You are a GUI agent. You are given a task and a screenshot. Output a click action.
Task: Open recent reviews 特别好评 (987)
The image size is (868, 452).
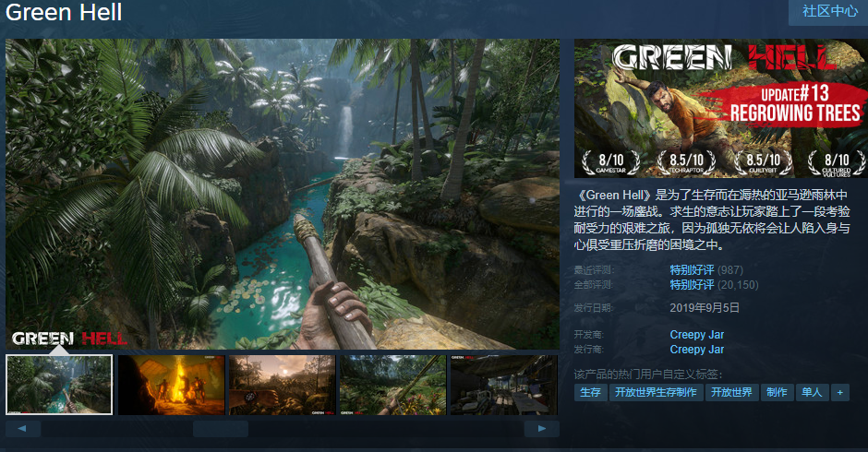(690, 270)
